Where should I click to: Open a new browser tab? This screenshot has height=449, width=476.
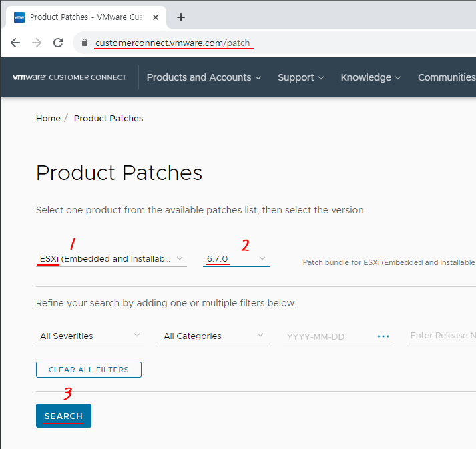pos(181,17)
